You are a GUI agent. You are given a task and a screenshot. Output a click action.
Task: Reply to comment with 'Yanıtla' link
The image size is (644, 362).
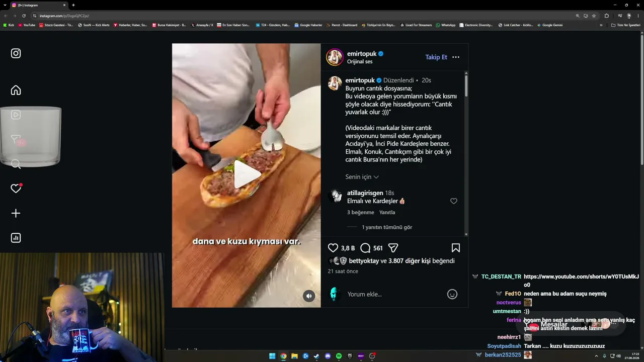[387, 212]
